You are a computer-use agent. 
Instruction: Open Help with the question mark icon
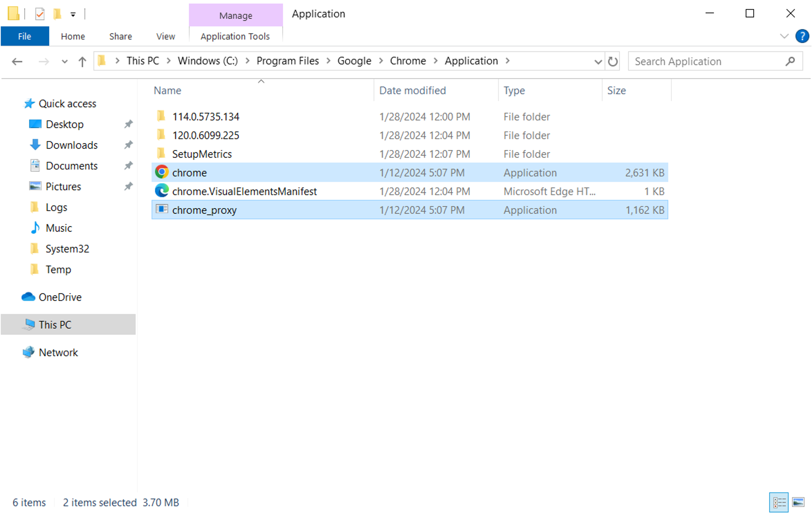click(x=802, y=36)
